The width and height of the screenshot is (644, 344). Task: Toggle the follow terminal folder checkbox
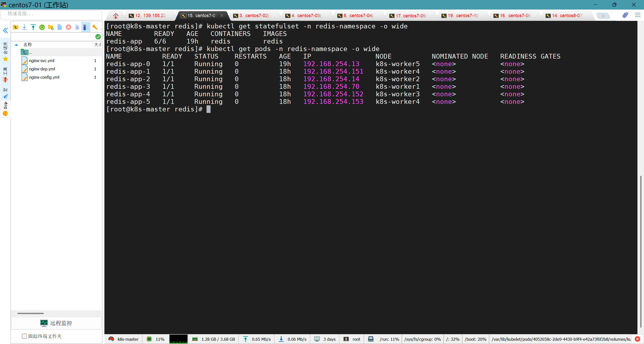click(x=24, y=336)
